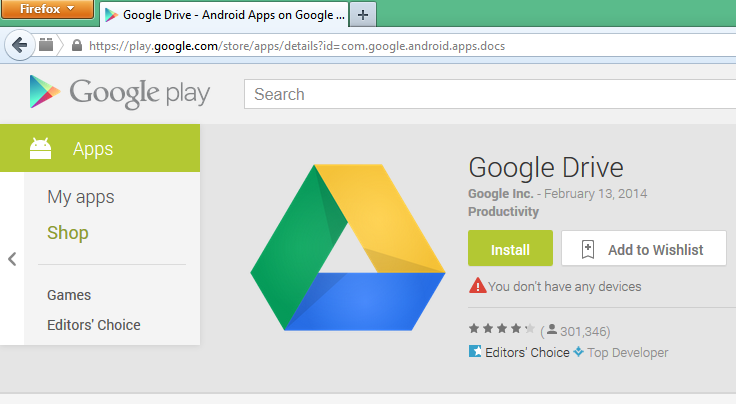Click Add to Wishlist button
Image resolution: width=736 pixels, height=404 pixels.
pyautogui.click(x=644, y=248)
